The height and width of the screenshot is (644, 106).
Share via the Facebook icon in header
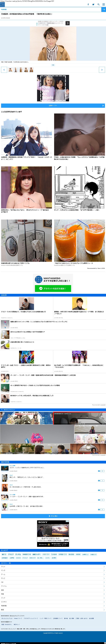[88, 4]
